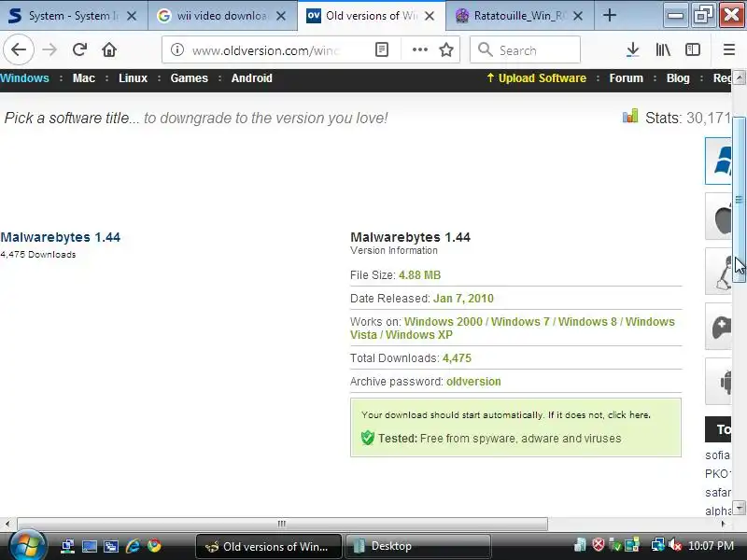Click the Stats bar chart icon

coord(629,116)
